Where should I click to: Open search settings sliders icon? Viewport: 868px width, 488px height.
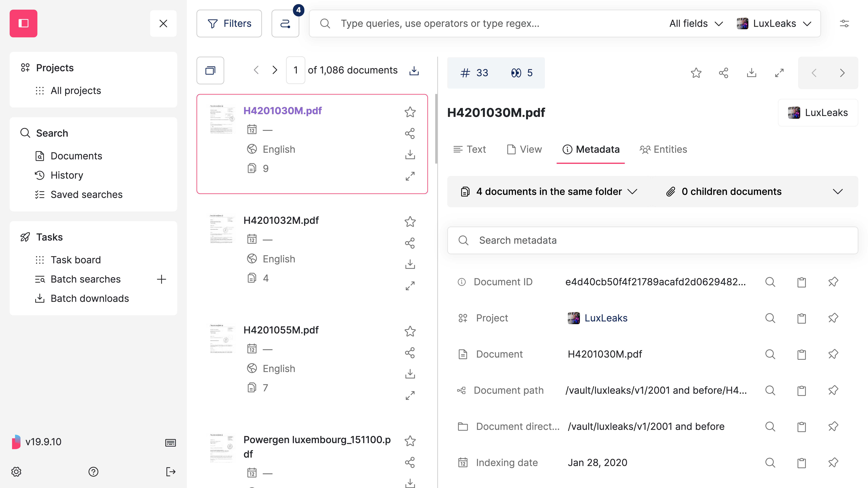click(x=844, y=24)
